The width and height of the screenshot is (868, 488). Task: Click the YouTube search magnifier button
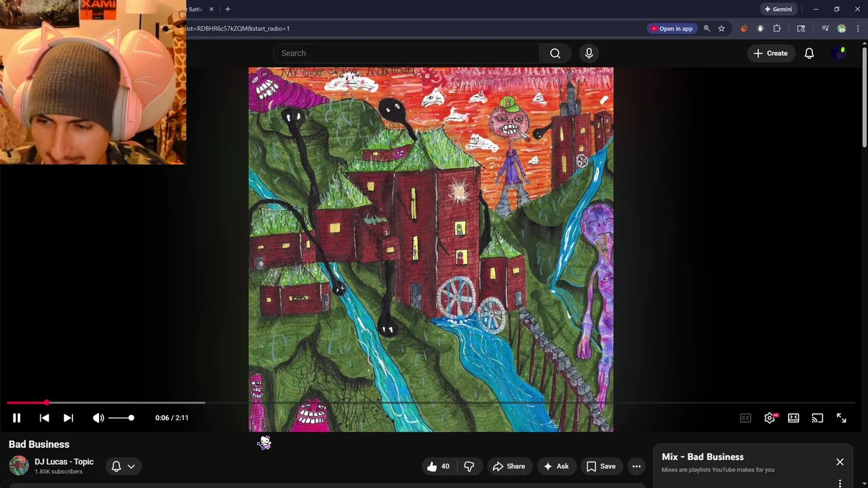click(555, 53)
